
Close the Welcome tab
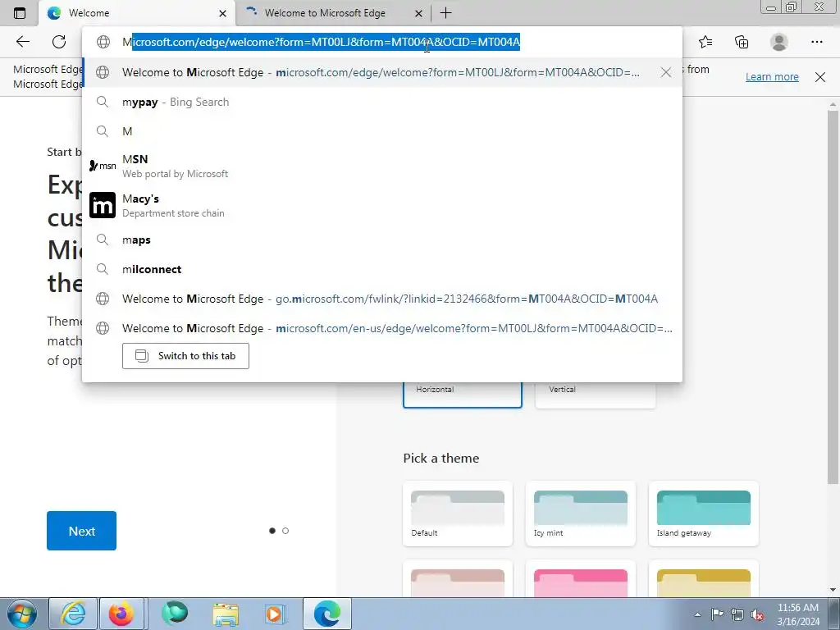tap(223, 13)
